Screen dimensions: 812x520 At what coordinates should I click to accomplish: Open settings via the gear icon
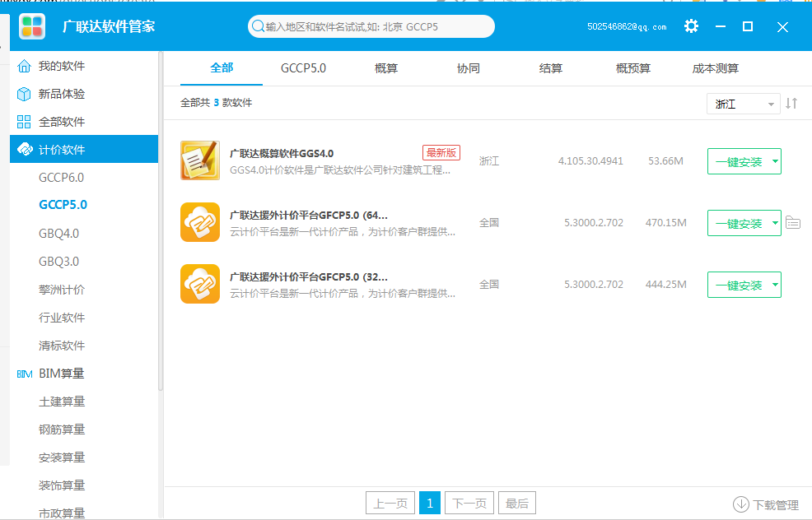click(x=691, y=26)
